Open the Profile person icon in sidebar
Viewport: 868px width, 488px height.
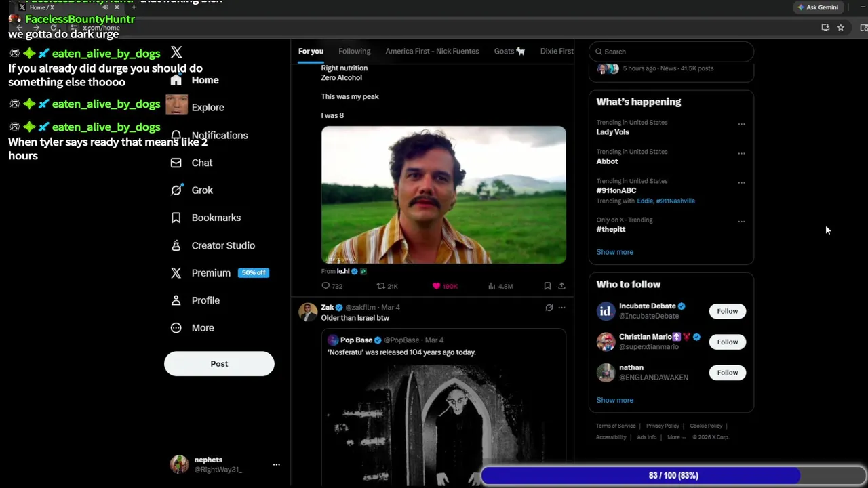pyautogui.click(x=176, y=300)
